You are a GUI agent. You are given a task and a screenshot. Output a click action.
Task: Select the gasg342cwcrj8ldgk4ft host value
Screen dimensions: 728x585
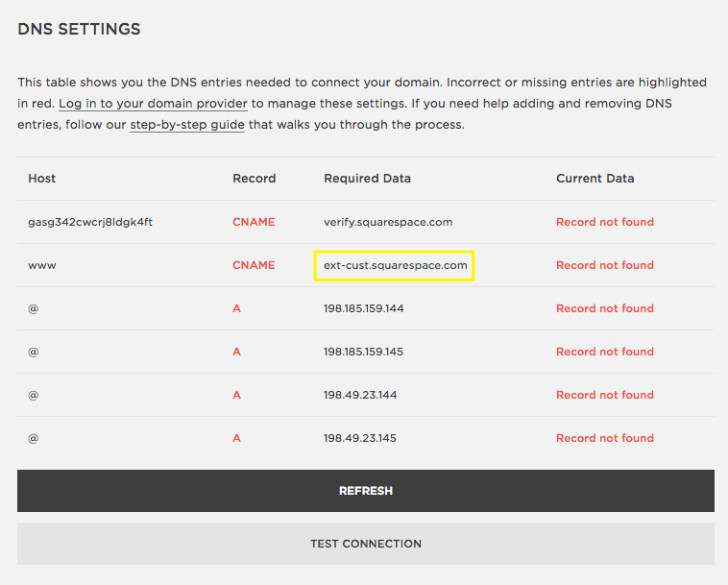point(90,222)
